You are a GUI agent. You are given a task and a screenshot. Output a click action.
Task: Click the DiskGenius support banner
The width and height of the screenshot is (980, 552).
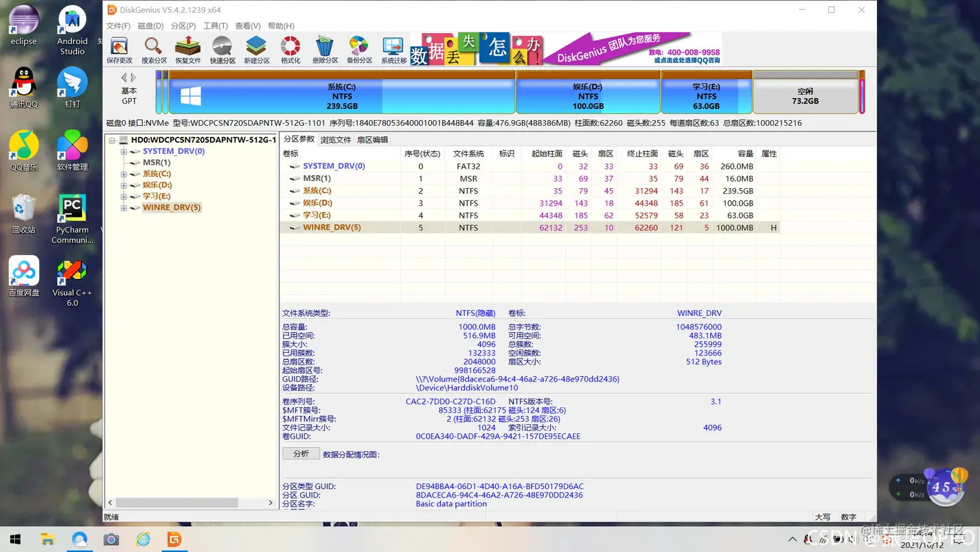(566, 49)
